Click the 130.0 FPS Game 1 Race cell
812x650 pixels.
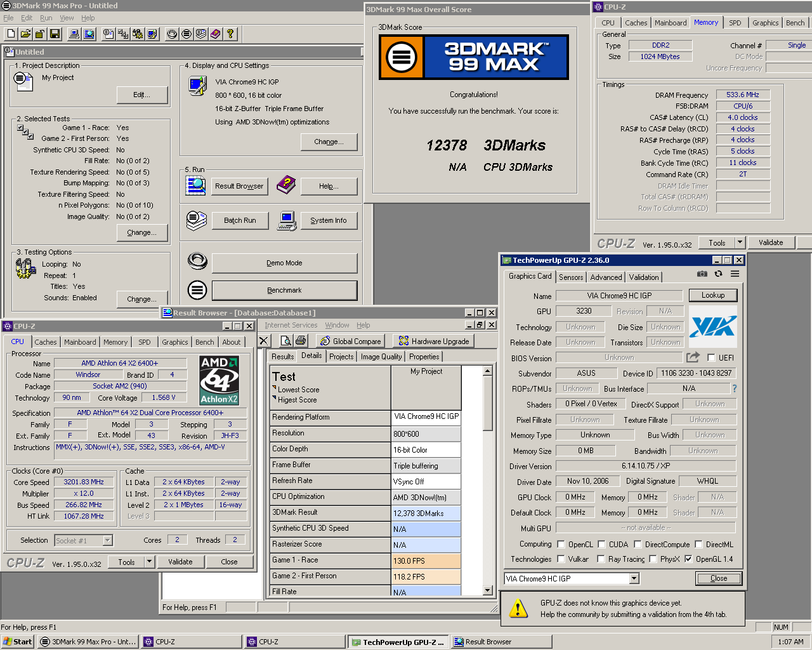coord(426,560)
